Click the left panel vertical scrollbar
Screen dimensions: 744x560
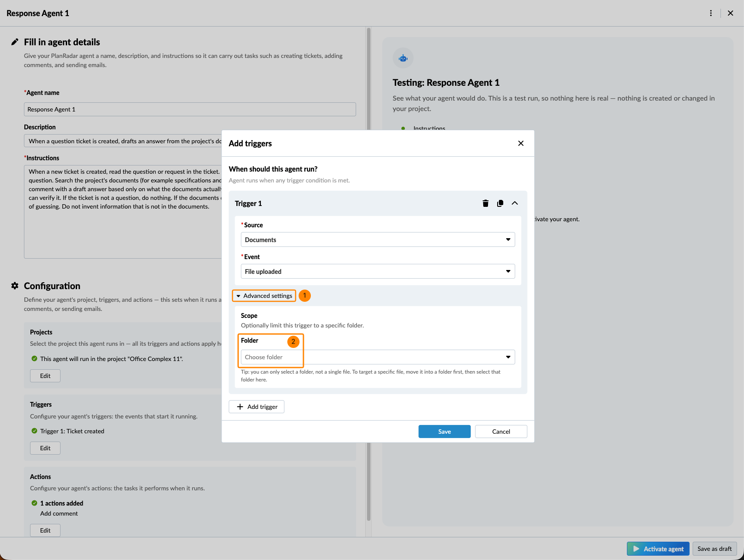click(x=369, y=274)
